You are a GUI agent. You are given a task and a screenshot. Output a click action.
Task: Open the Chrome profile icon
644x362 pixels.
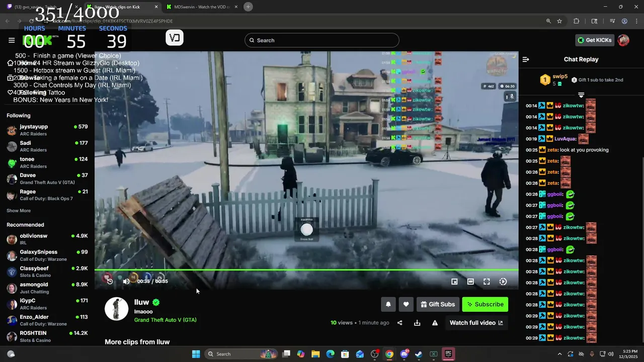click(624, 21)
